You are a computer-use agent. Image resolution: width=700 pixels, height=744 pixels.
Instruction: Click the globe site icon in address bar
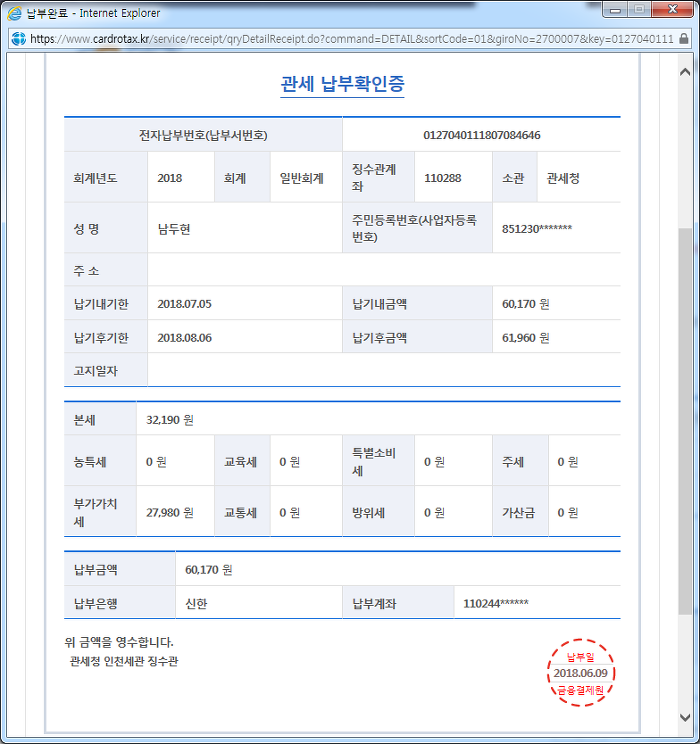click(x=19, y=39)
